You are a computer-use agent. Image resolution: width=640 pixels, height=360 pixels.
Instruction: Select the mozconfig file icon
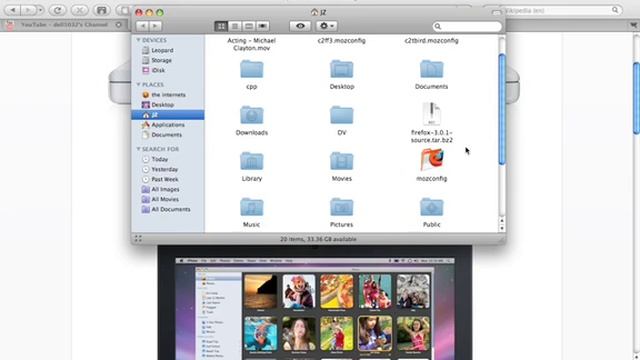[431, 160]
